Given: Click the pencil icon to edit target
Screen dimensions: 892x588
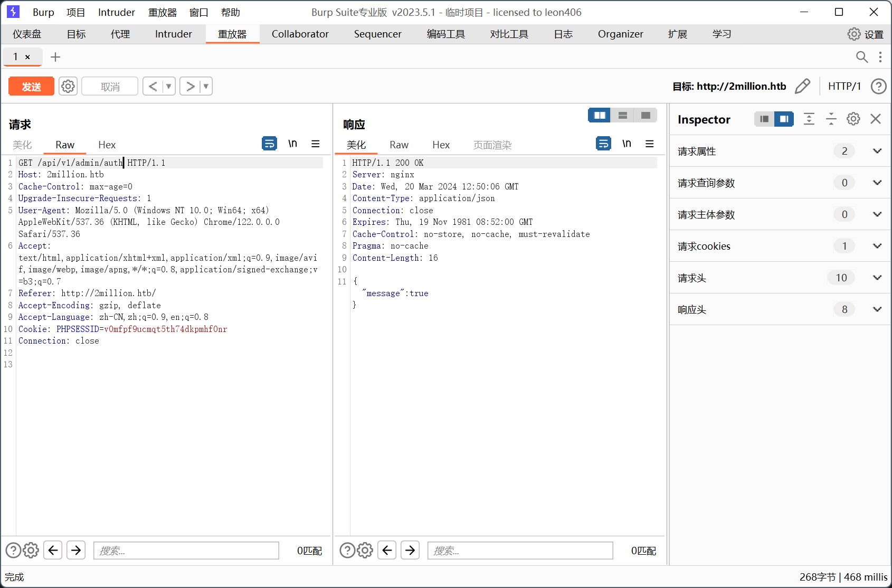Looking at the screenshot, I should coord(802,86).
